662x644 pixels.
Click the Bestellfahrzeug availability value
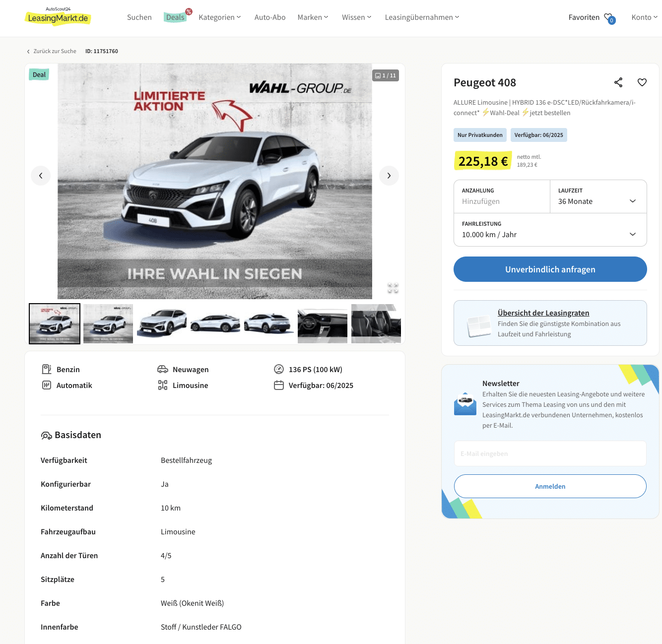[x=186, y=460]
